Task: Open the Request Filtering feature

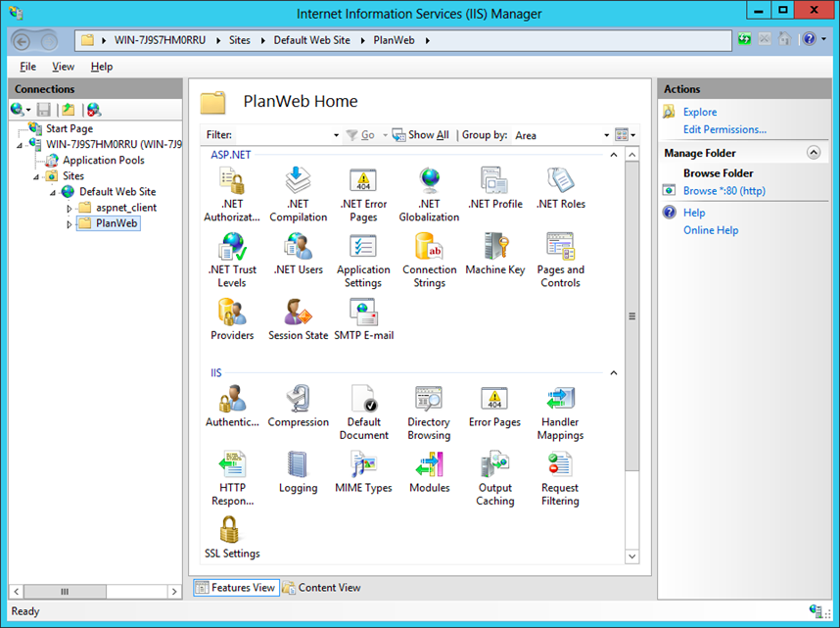Action: tap(561, 478)
